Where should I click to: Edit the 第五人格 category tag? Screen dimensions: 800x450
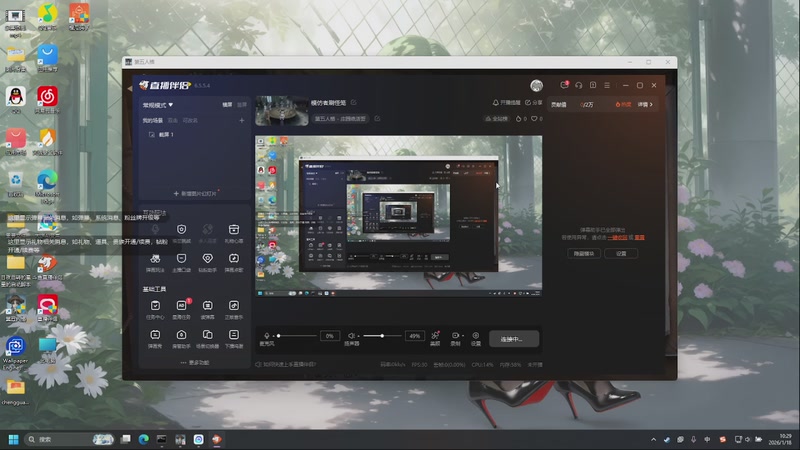378,118
